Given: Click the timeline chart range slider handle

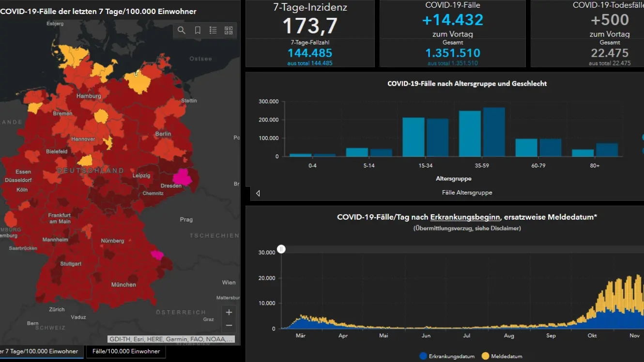Looking at the screenshot, I should pos(281,249).
